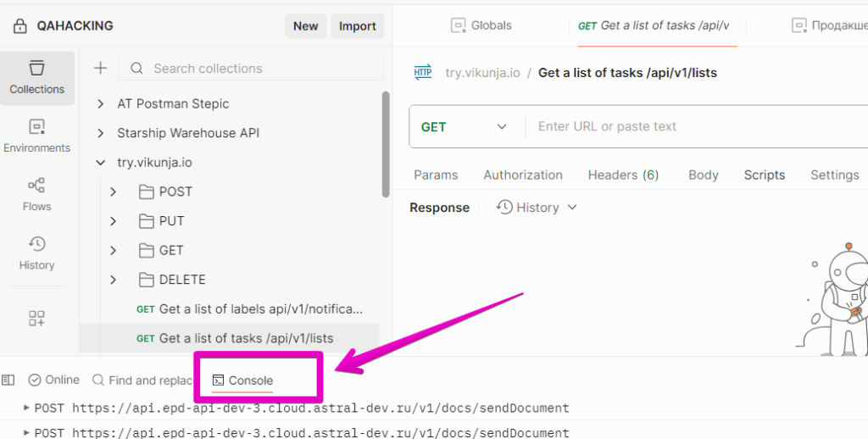Click Find and replace in status bar
This screenshot has width=868, height=439.
pos(142,381)
